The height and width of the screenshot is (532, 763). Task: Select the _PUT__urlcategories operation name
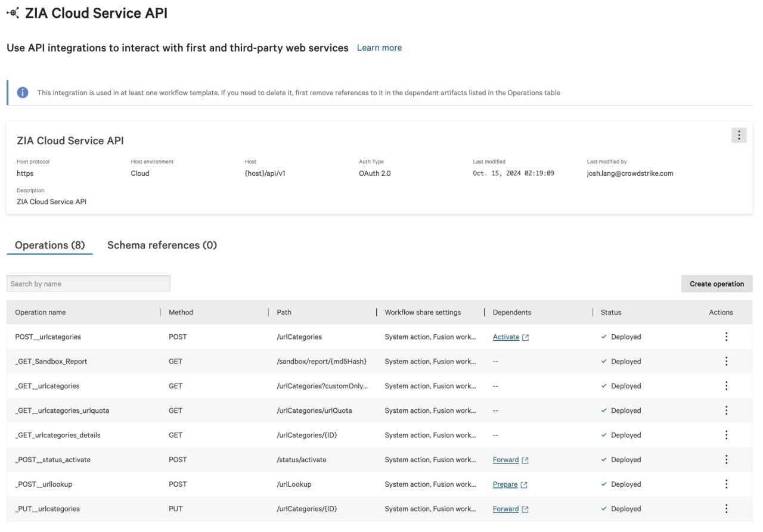(x=47, y=509)
